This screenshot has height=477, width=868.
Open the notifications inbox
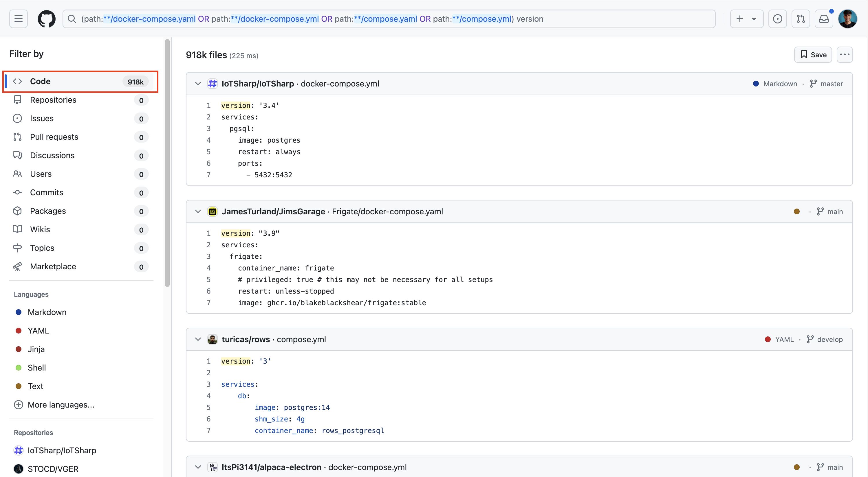click(824, 19)
